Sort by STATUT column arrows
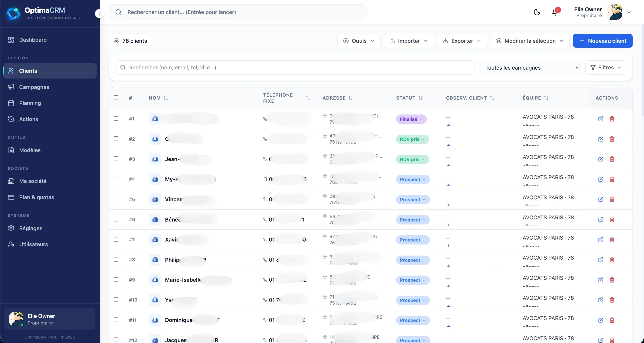Viewport: 644px width, 343px height. (421, 98)
